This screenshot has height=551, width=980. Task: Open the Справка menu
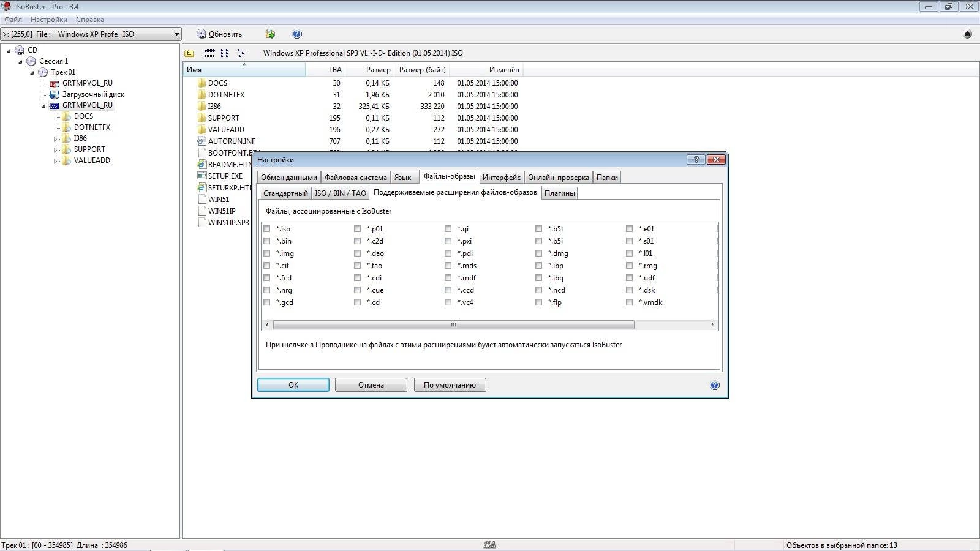pos(90,20)
